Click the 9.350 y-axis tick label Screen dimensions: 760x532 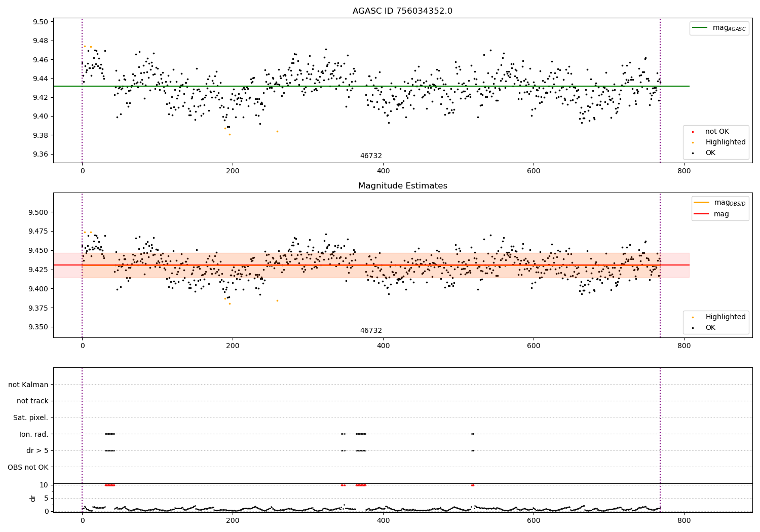38,327
